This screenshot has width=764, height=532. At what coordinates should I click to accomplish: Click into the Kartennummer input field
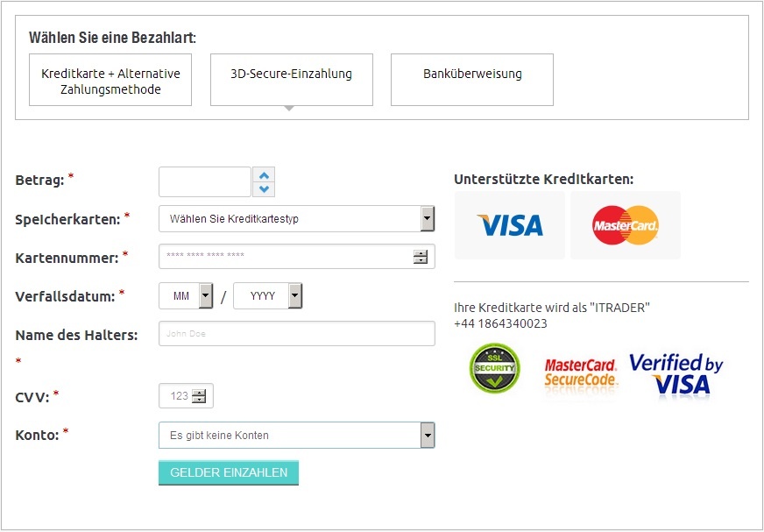pyautogui.click(x=285, y=257)
